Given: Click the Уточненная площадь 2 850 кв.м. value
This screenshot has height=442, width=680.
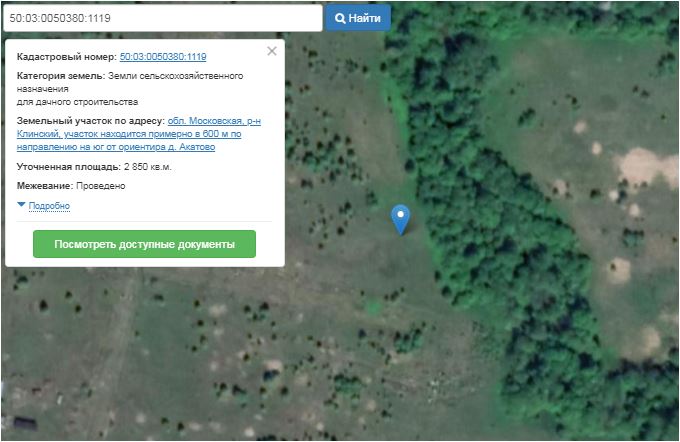Looking at the screenshot, I should pyautogui.click(x=146, y=167).
